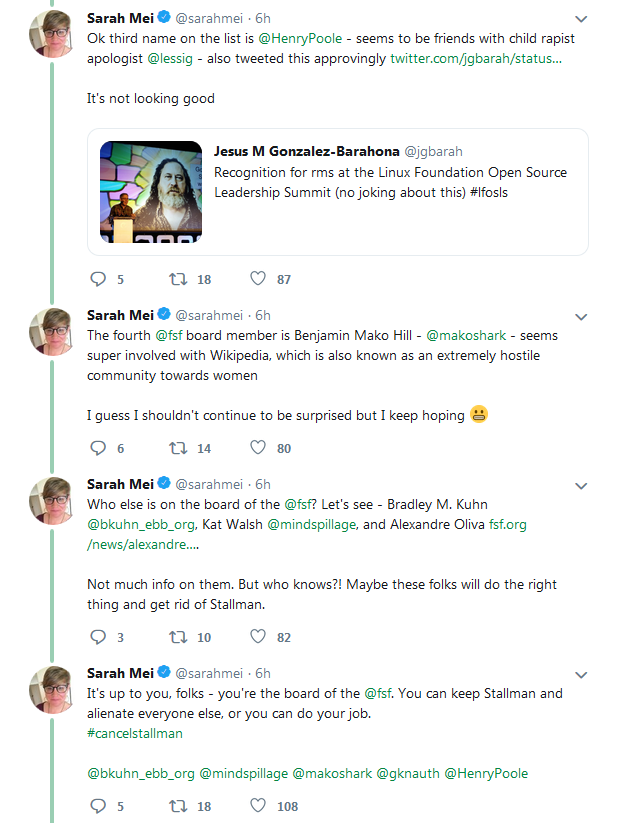
Task: Reply to the Benjamin Mako Hill tweet
Action: click(x=98, y=448)
